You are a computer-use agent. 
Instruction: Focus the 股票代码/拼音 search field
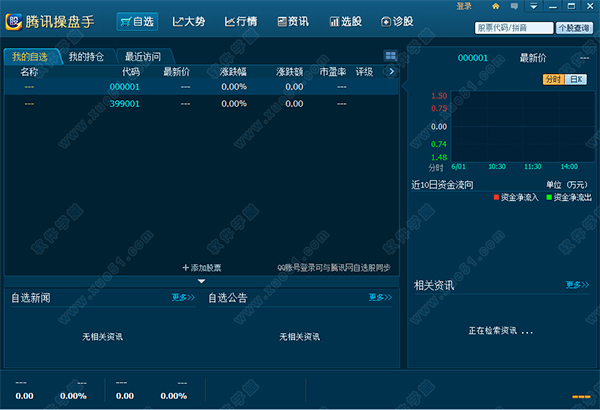point(514,28)
